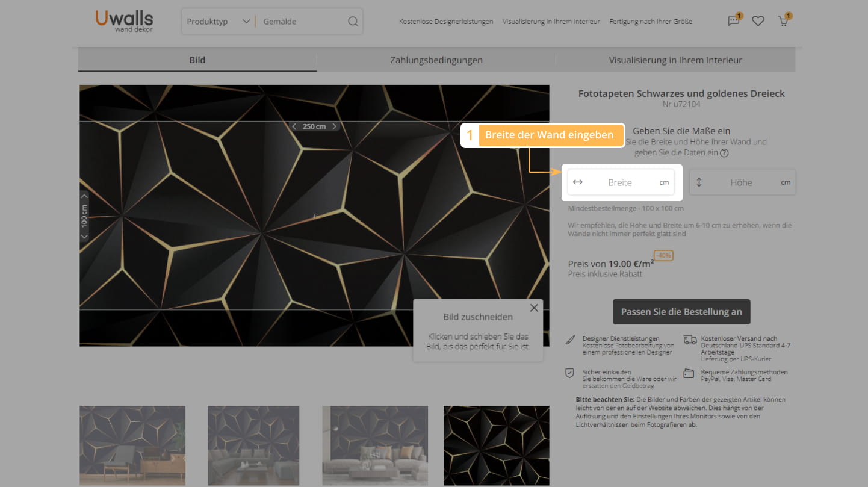Switch to the Zahlungsbedingungen tab
Viewport: 868px width, 487px height.
[436, 60]
